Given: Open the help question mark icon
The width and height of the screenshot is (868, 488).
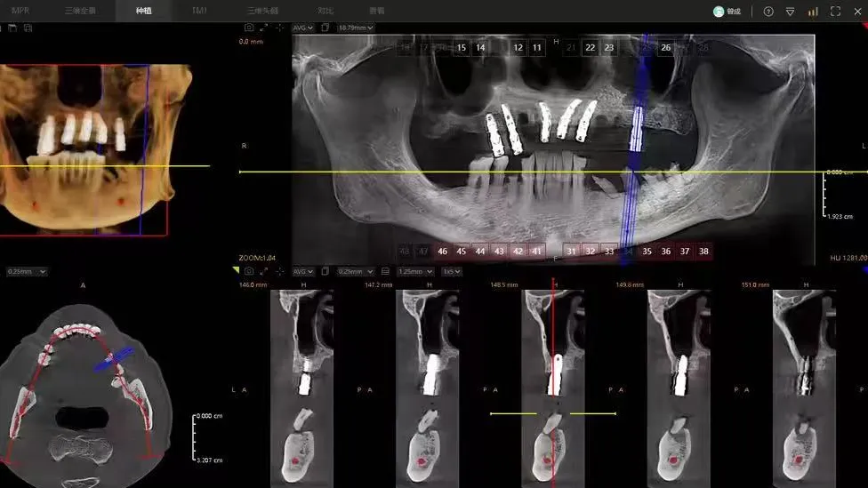Looking at the screenshot, I should 768,11.
